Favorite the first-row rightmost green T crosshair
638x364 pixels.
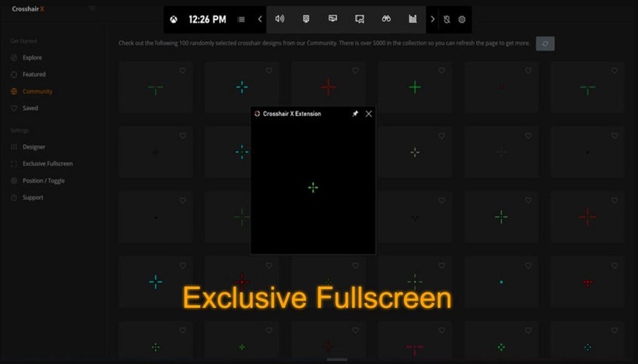tap(614, 71)
